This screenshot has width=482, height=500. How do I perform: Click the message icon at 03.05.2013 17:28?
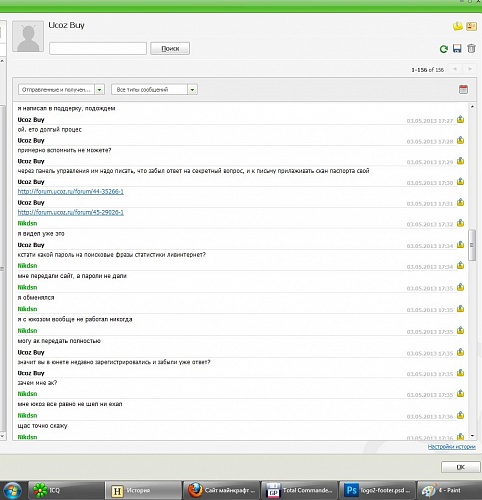(x=460, y=140)
